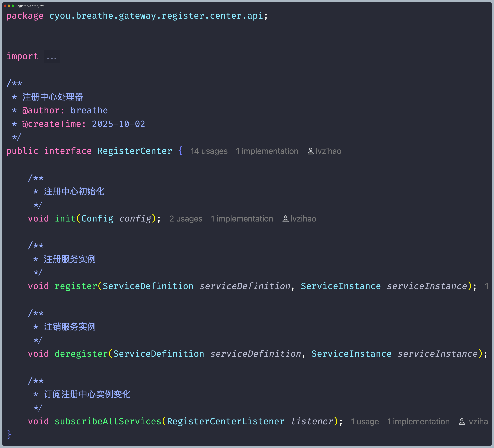Show the 2 usages of the init method

[186, 219]
